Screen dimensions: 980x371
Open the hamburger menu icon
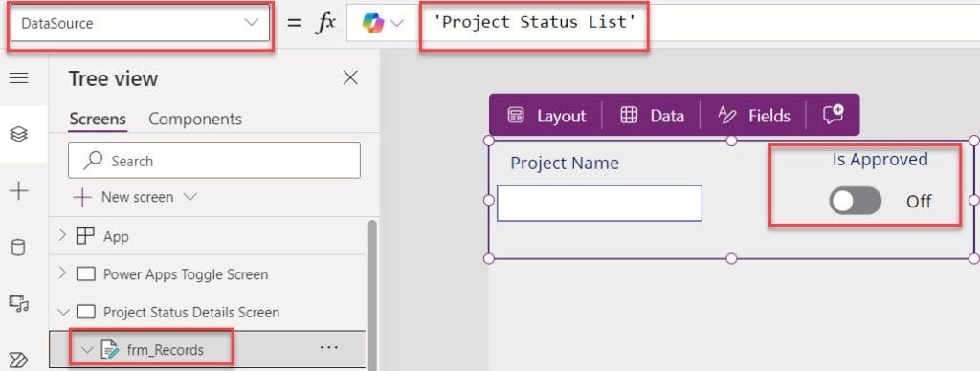coord(19,78)
